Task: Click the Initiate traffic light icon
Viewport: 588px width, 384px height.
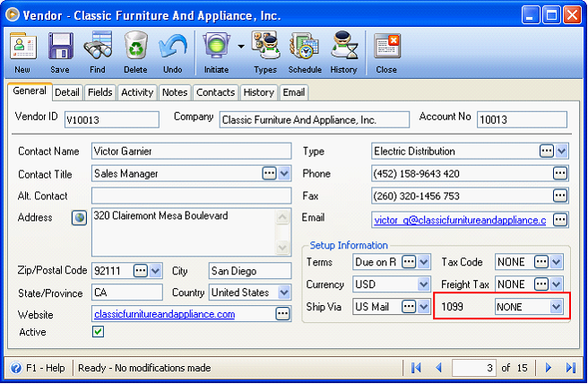Action: pyautogui.click(x=217, y=46)
